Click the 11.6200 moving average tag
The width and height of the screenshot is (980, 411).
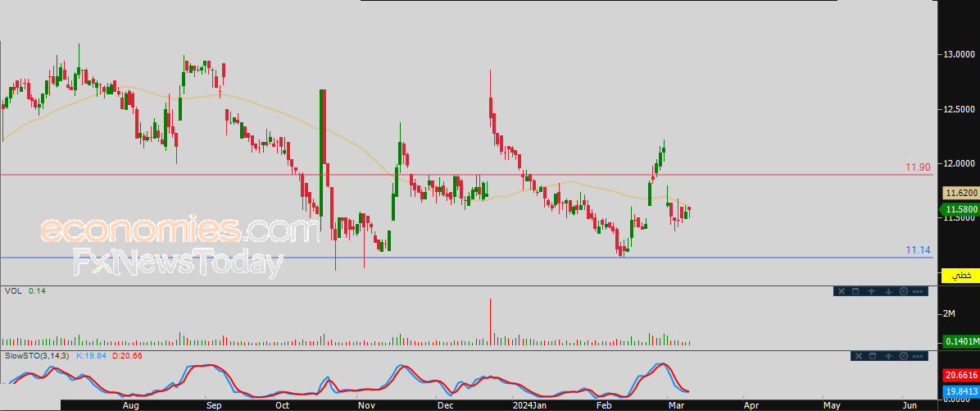click(x=963, y=194)
